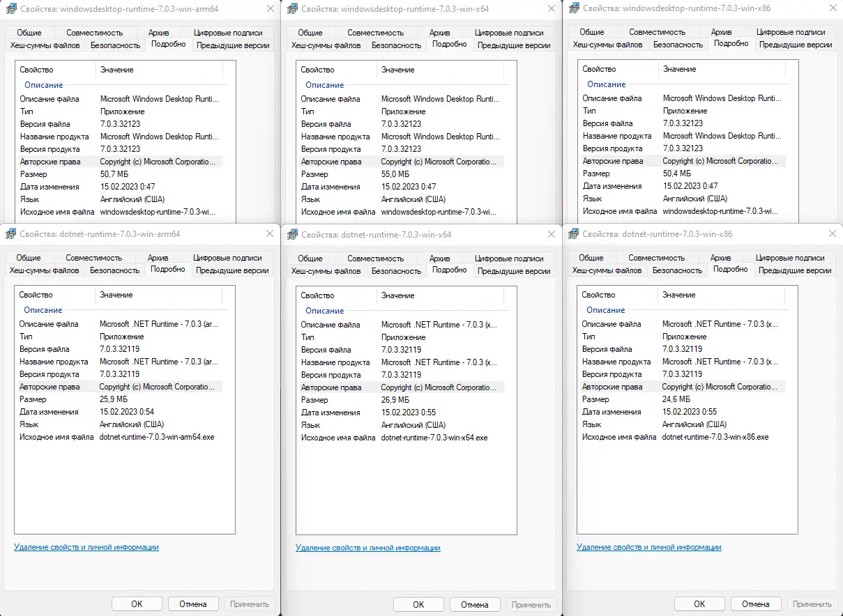Open Общие tab in dotnet-runtime arm64 window
The height and width of the screenshot is (616, 843).
29,258
